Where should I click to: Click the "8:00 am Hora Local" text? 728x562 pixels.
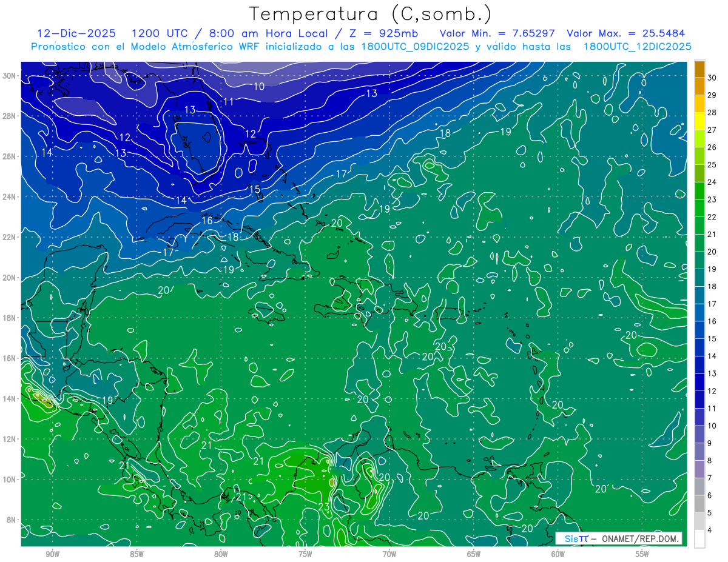pyautogui.click(x=268, y=33)
